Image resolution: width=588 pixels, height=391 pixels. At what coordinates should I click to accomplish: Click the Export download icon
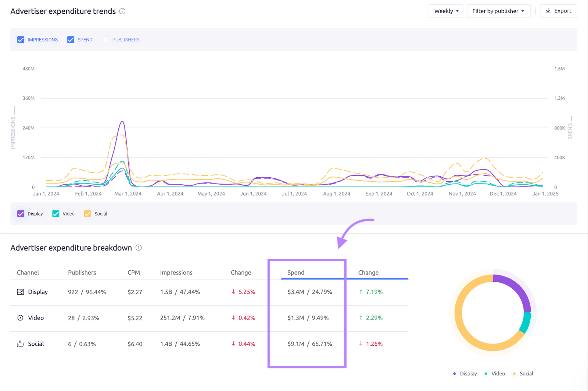[548, 11]
